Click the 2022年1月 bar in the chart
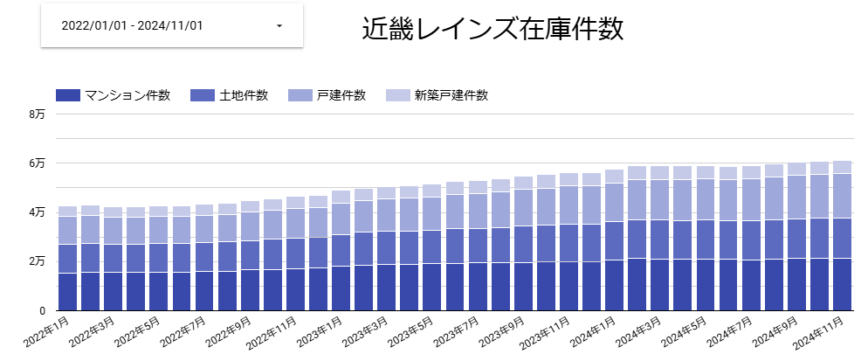Viewport: 868px width, 354px height. click(67, 258)
